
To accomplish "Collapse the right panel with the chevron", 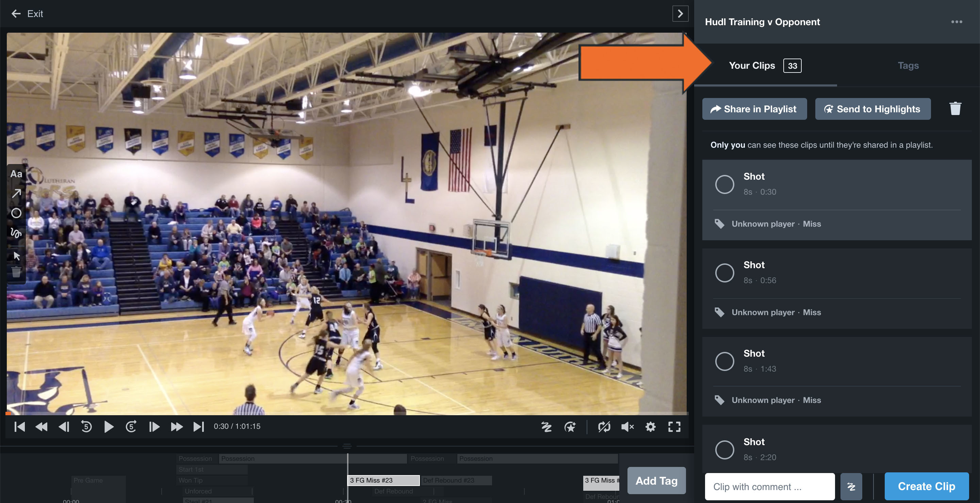I will [680, 14].
